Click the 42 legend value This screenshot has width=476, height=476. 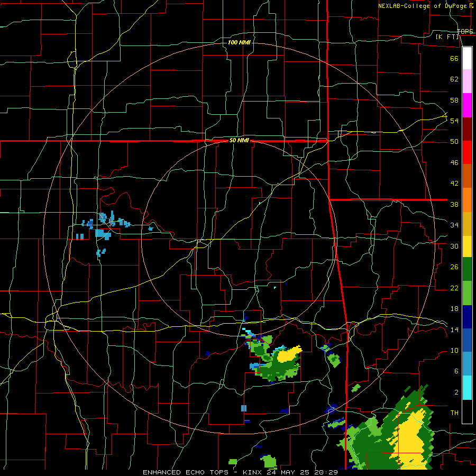coord(454,184)
